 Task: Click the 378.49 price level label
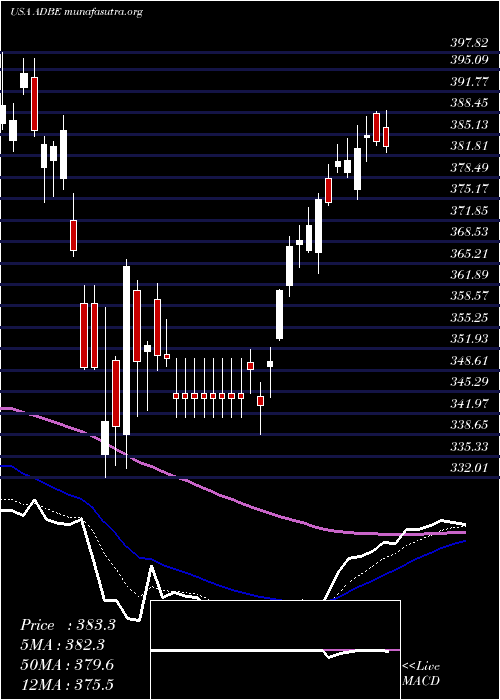(468, 167)
